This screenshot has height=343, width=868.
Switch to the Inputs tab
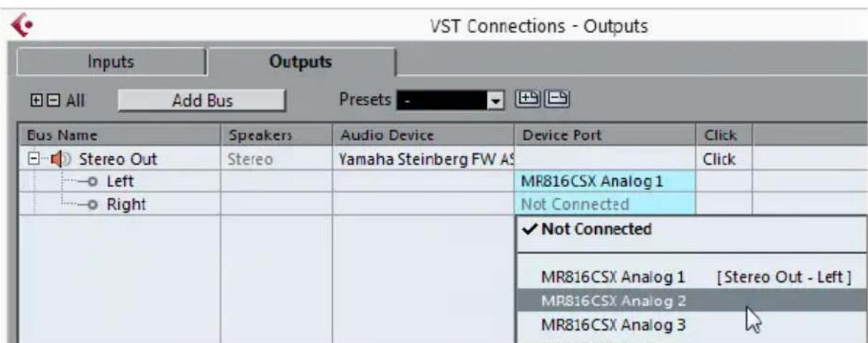(x=111, y=62)
